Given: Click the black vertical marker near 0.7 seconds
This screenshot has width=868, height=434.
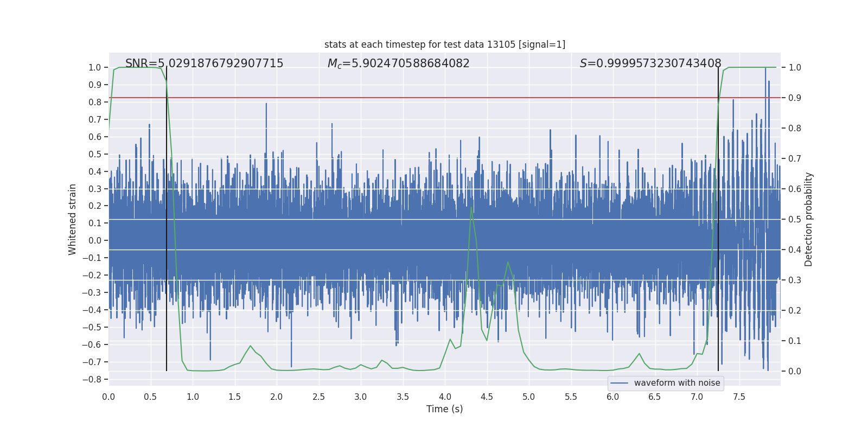Looking at the screenshot, I should (x=167, y=219).
